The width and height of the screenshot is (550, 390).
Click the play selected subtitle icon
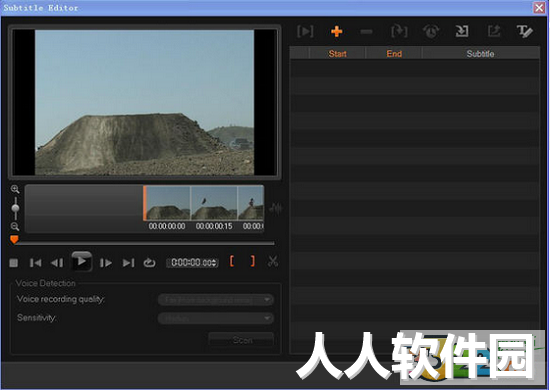coord(305,32)
